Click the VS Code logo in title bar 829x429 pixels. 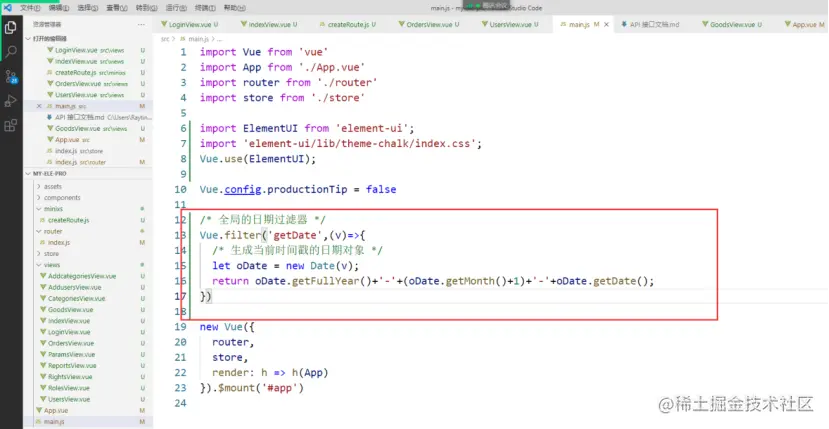point(7,7)
